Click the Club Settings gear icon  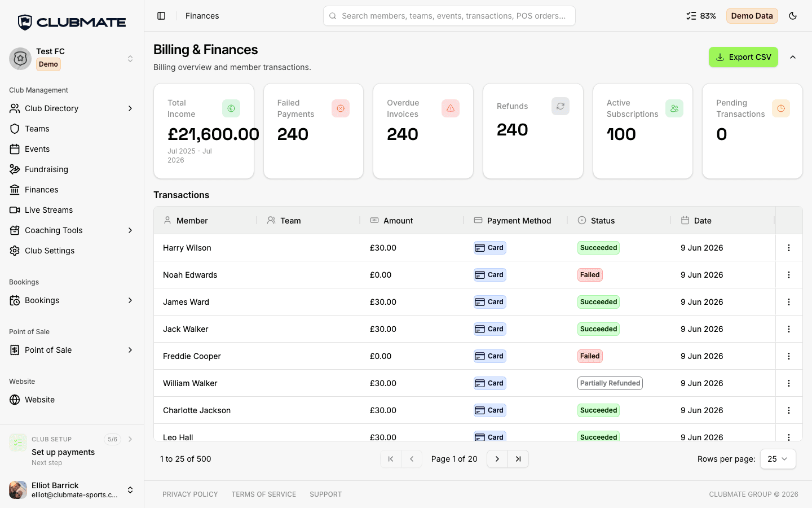click(x=15, y=251)
